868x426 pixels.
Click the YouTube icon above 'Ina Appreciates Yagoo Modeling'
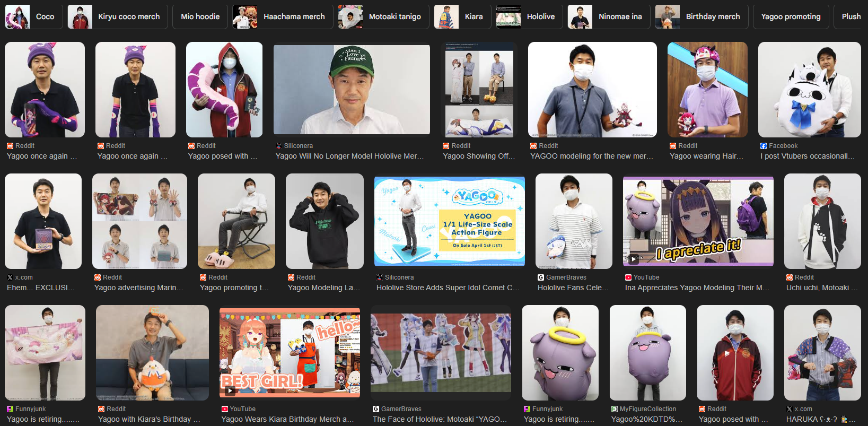(x=628, y=277)
